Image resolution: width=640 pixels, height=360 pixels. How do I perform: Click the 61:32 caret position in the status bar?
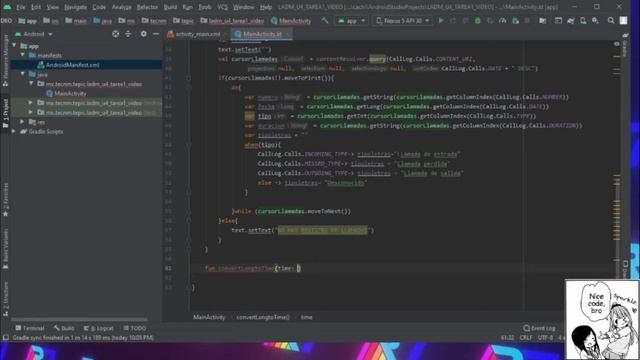tap(507, 338)
